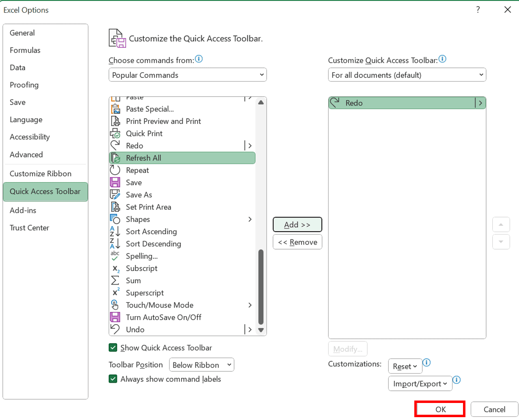519x420 pixels.
Task: Click the Superscript x² icon
Action: [116, 293]
